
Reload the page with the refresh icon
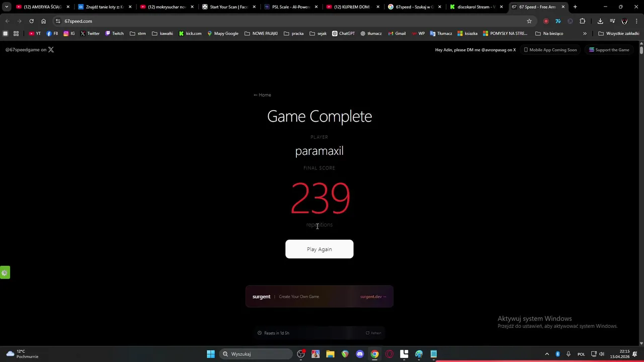pyautogui.click(x=31, y=21)
